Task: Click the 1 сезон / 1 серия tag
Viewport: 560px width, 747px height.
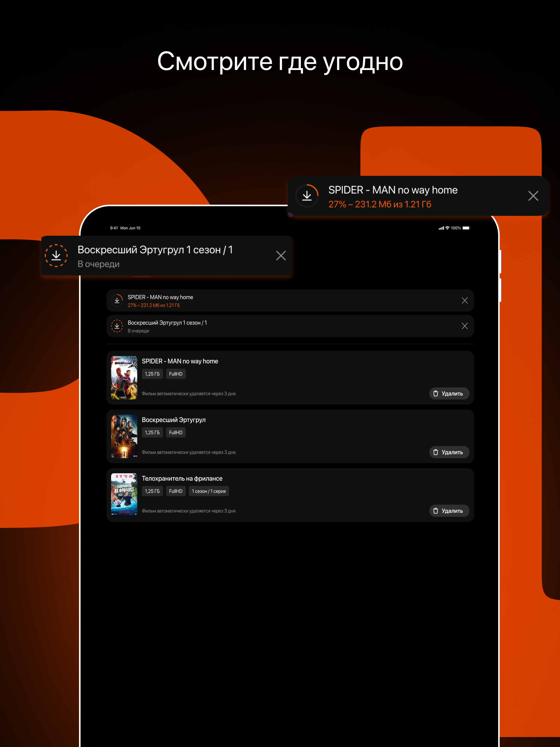Action: pos(209,491)
